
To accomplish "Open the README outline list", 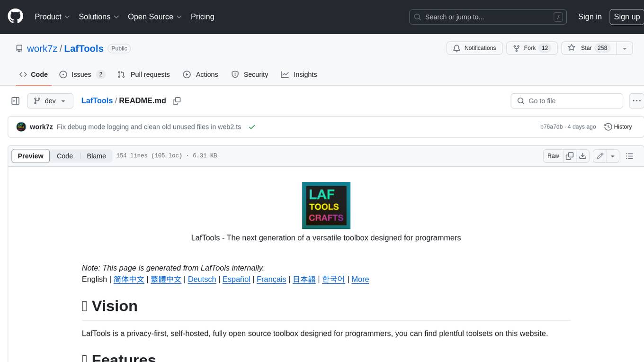I will pyautogui.click(x=629, y=156).
